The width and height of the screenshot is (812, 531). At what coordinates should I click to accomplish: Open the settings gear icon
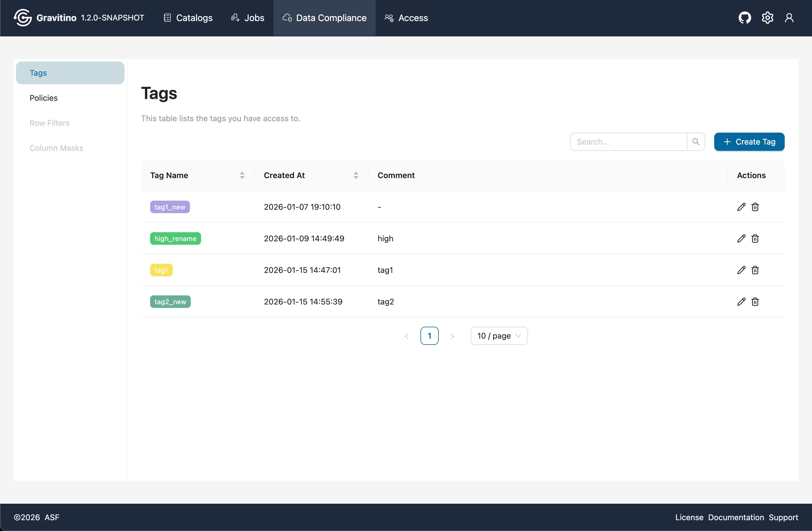point(767,18)
